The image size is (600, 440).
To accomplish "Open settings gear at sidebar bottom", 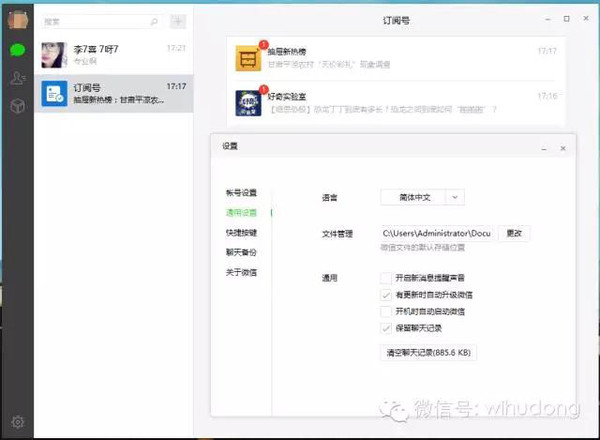I will 18,422.
